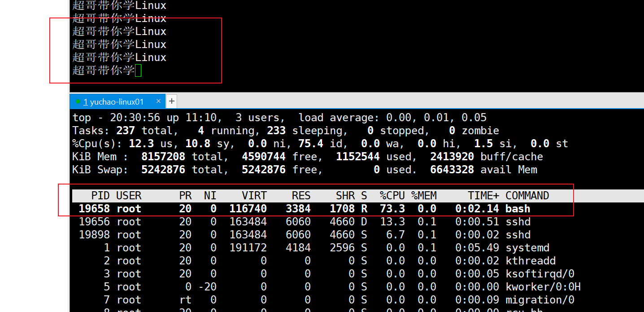The image size is (644, 312).
Task: Click the green status dot on the session tab
Action: pyautogui.click(x=78, y=101)
